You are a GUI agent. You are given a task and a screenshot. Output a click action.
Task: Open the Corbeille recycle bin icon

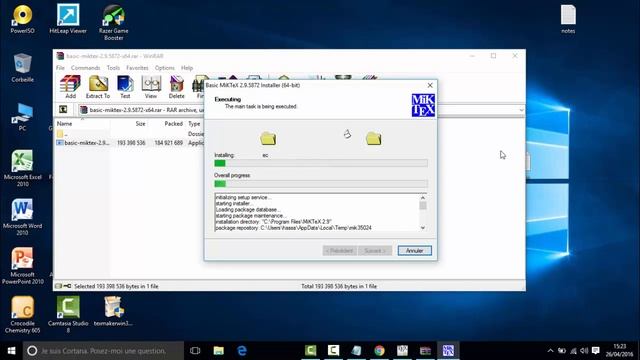(x=22, y=68)
